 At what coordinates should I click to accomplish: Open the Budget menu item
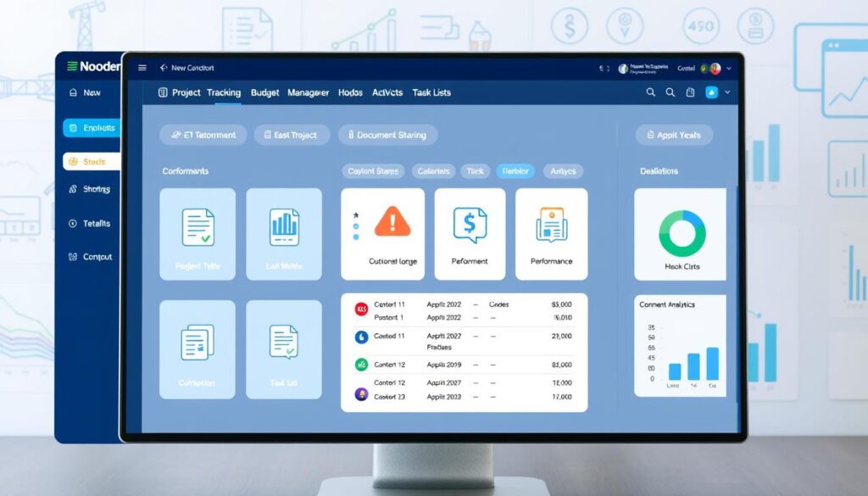pos(264,92)
